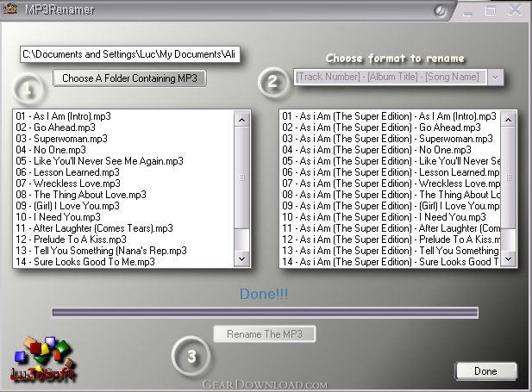Click the LuJoSoft logo
532x392 pixels.
click(x=42, y=359)
